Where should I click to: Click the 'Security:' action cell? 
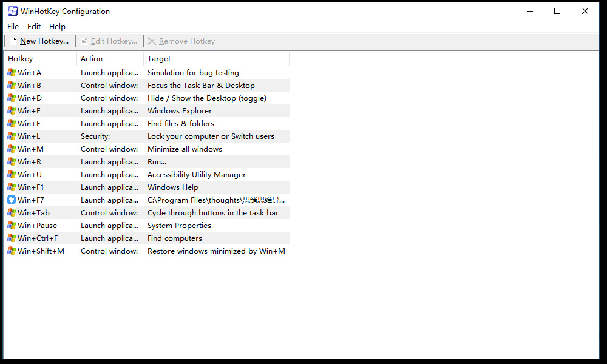point(95,136)
